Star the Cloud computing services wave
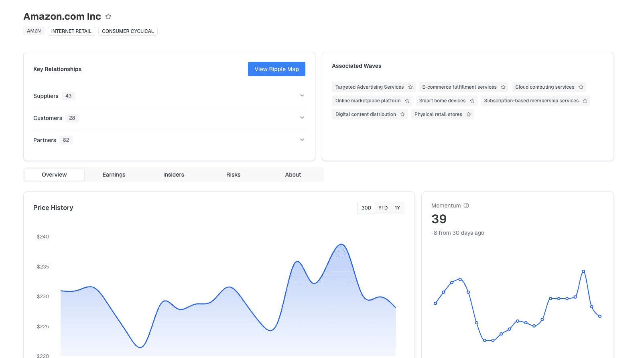The width and height of the screenshot is (644, 358). click(581, 87)
